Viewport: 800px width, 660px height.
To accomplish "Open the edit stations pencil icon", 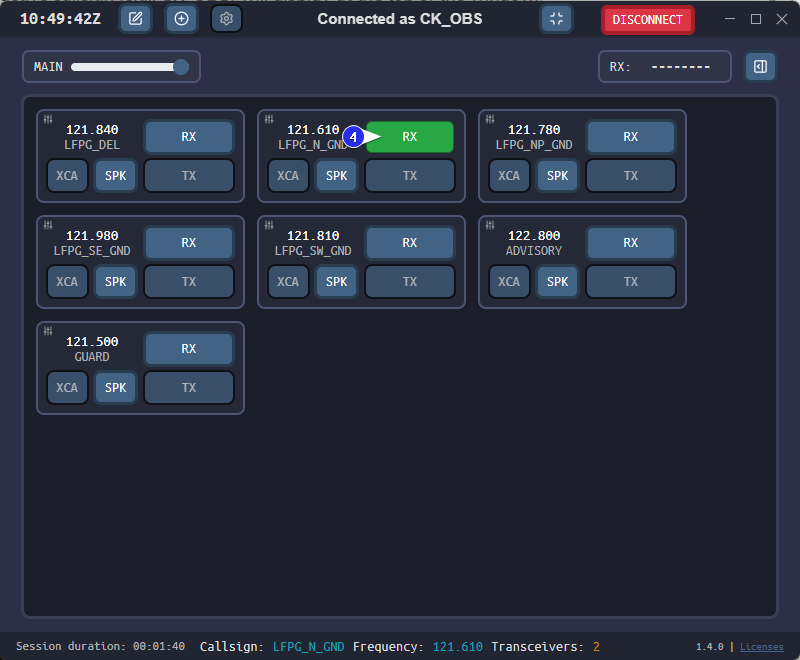I will [x=135, y=19].
